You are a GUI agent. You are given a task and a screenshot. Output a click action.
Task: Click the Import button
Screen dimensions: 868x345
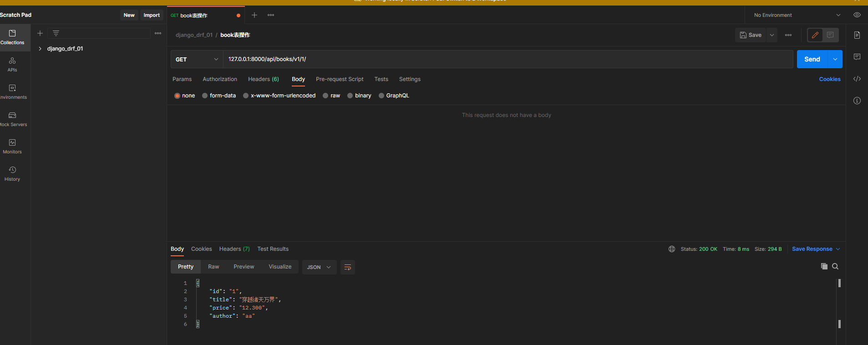(x=152, y=15)
